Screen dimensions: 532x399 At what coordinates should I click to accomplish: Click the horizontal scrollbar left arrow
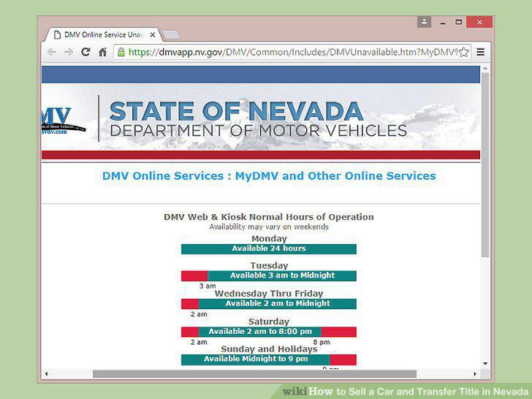(x=46, y=374)
